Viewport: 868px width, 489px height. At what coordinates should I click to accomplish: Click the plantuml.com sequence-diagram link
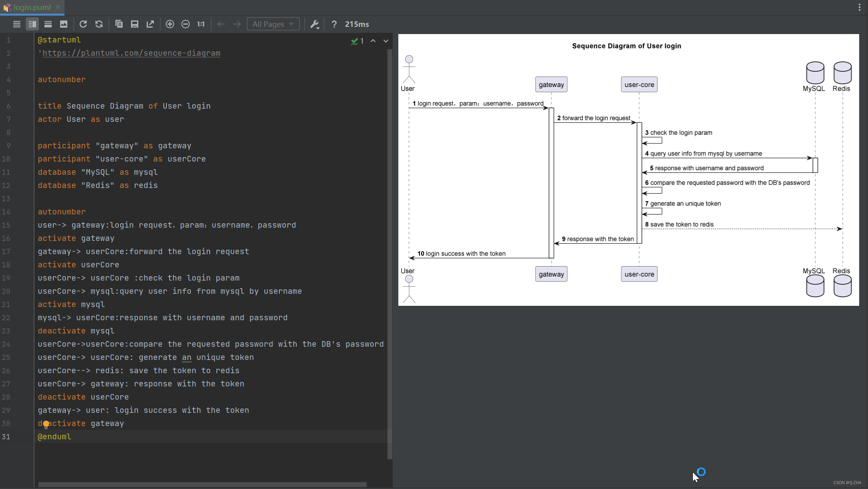tap(131, 53)
